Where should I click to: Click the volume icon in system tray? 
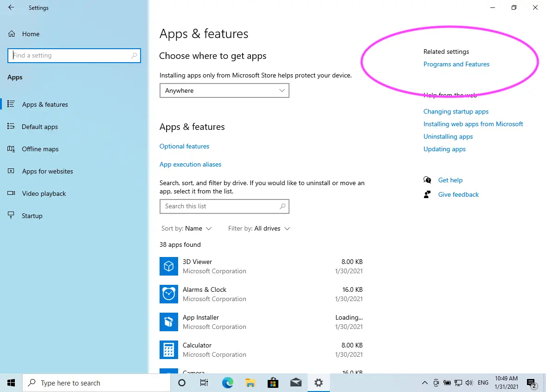(470, 383)
